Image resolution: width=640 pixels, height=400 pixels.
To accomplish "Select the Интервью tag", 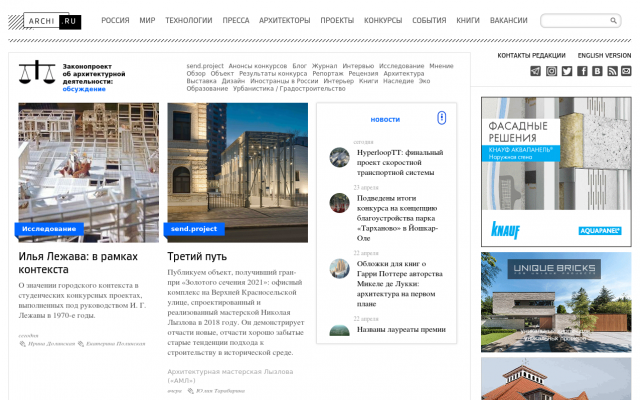I will point(358,66).
